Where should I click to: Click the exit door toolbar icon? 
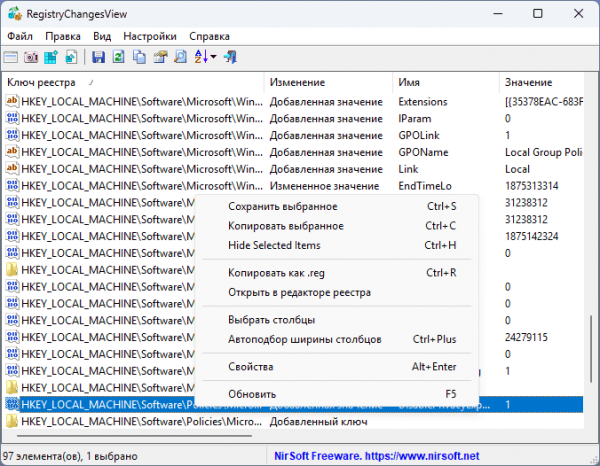click(230, 57)
